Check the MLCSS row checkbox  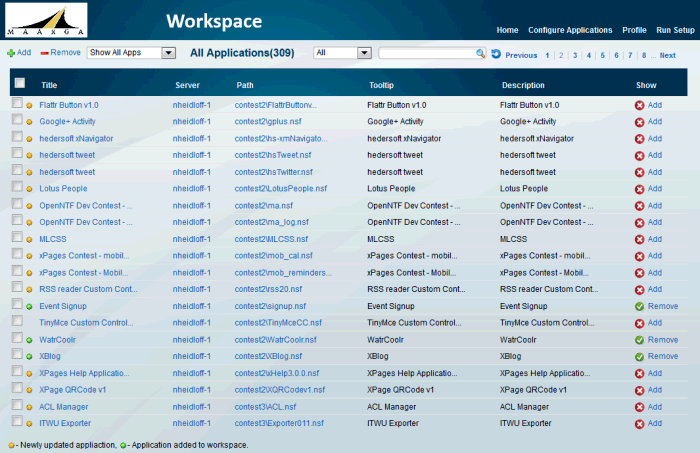point(17,237)
